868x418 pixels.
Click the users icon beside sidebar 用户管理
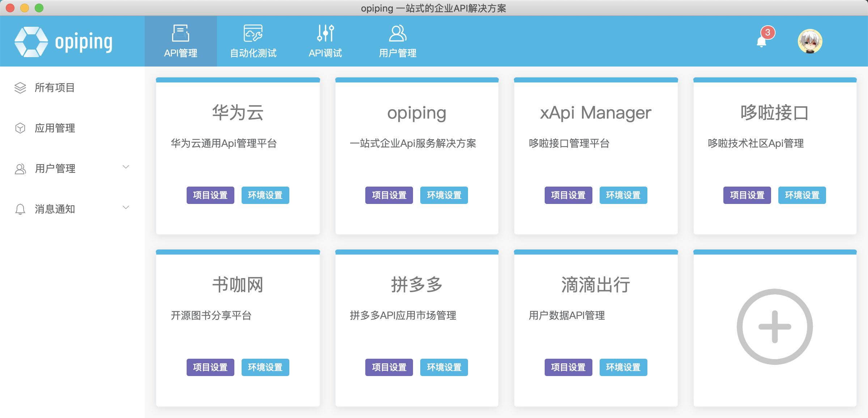point(20,169)
